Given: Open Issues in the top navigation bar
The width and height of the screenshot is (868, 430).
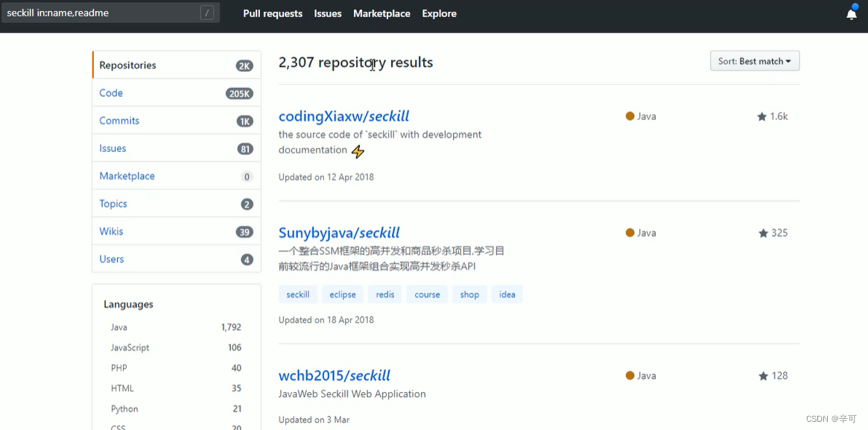Looking at the screenshot, I should pos(328,13).
